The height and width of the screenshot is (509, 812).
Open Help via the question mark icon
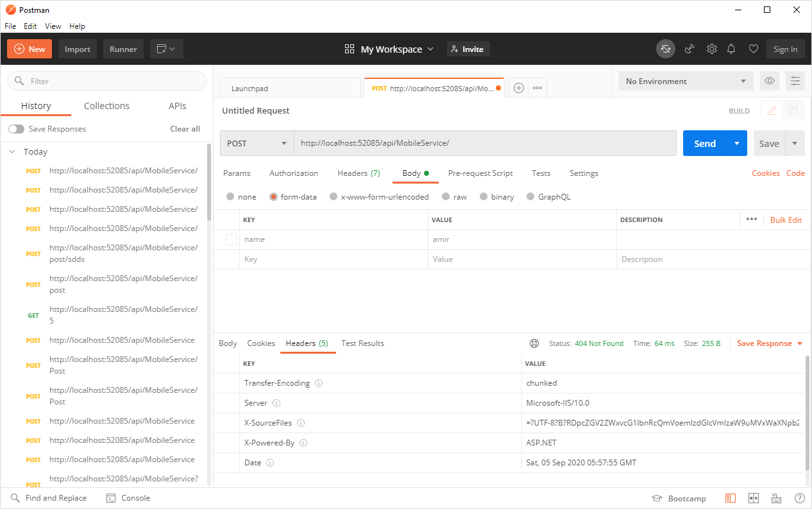(x=799, y=497)
